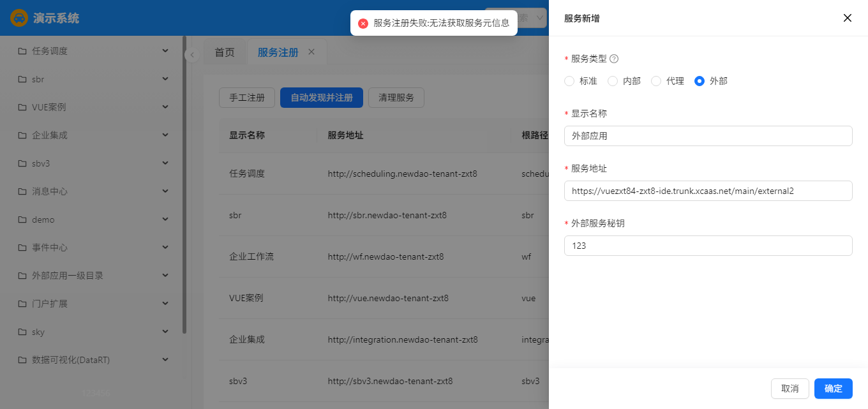Select the 标准 service type radio
This screenshot has width=868, height=409.
tap(569, 81)
